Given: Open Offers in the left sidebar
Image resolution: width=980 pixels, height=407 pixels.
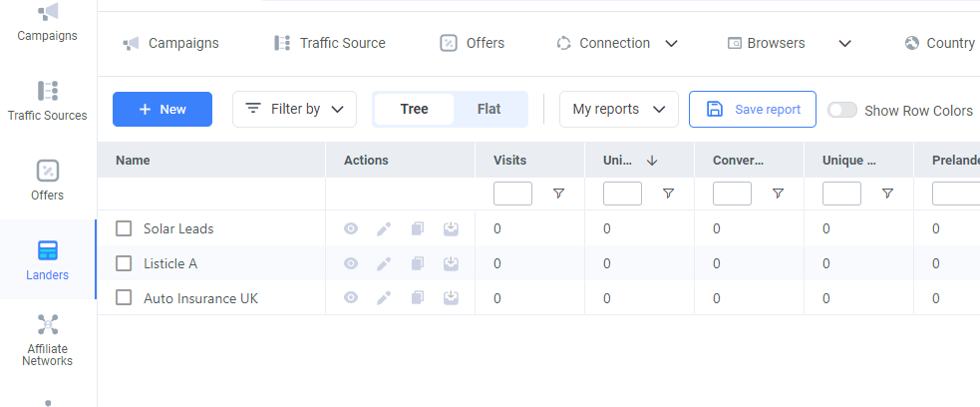Looking at the screenshot, I should (48, 180).
